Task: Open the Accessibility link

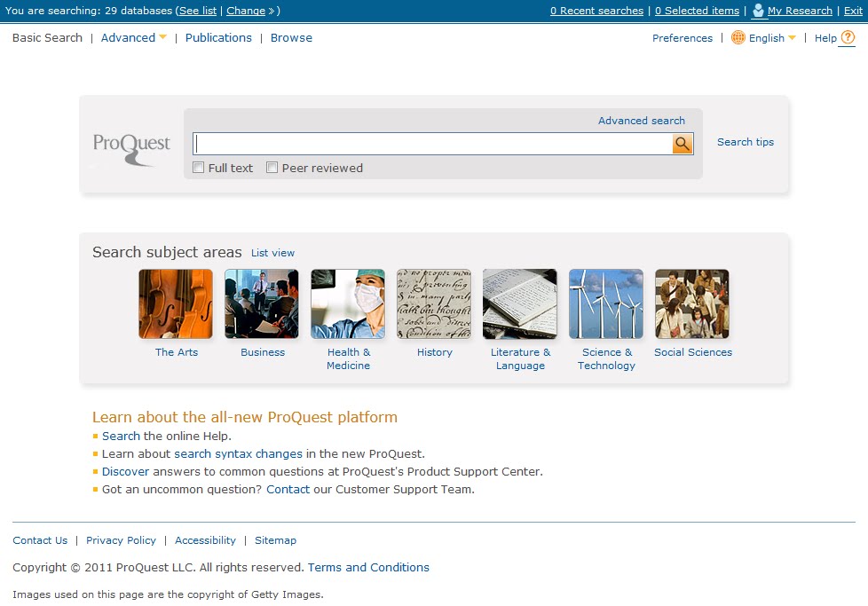Action: [205, 540]
